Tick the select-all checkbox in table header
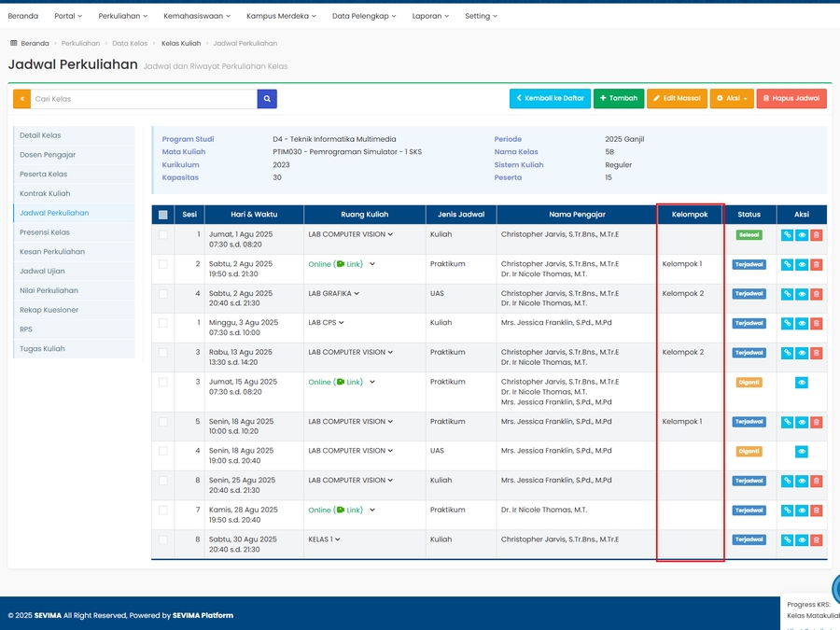 click(163, 215)
